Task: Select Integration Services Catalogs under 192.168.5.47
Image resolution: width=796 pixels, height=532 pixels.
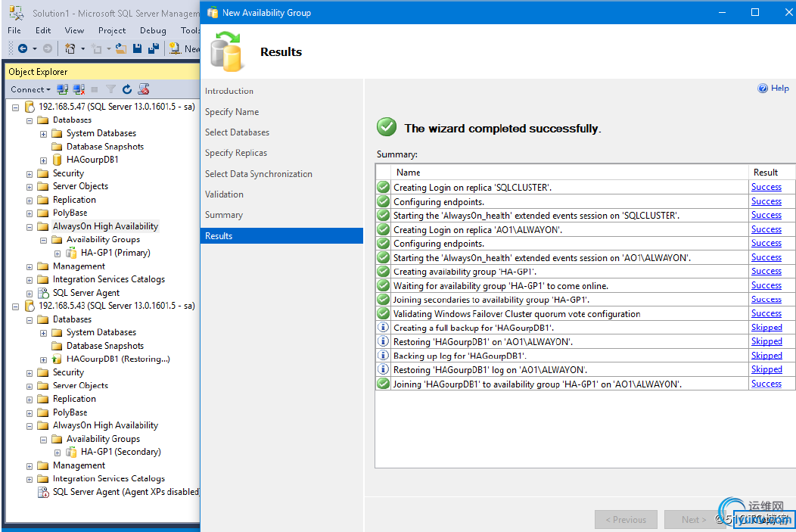Action: coord(109,279)
